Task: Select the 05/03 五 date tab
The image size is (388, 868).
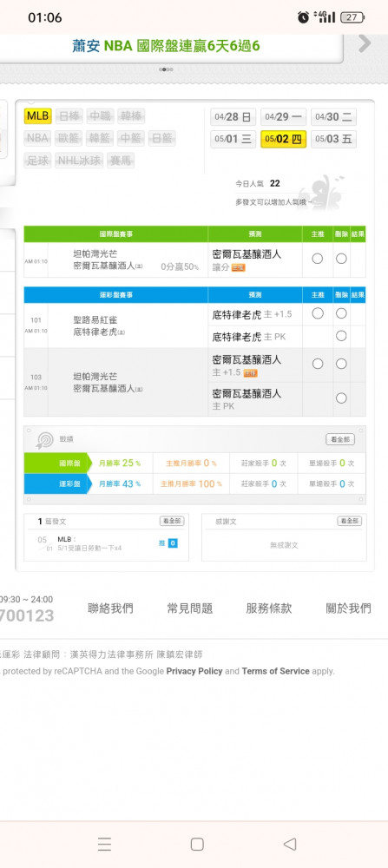Action: click(333, 139)
